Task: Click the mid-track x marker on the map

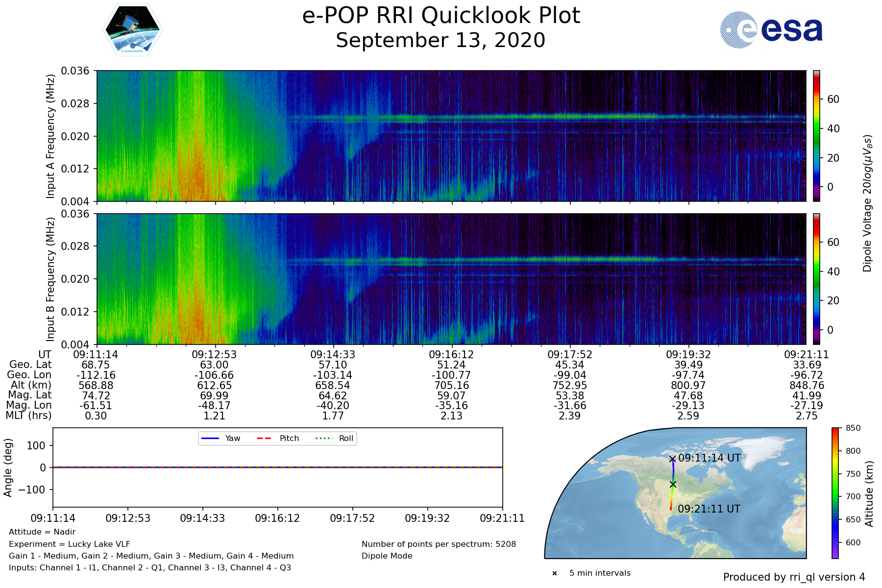Action: click(673, 484)
